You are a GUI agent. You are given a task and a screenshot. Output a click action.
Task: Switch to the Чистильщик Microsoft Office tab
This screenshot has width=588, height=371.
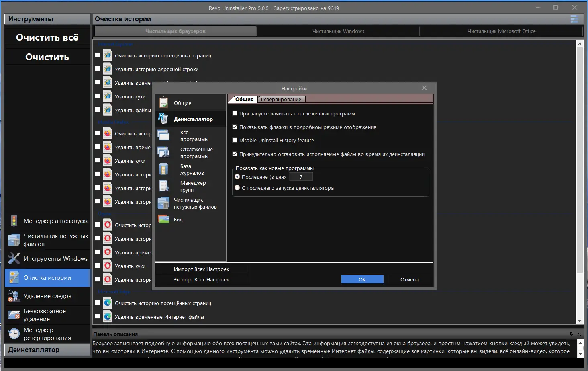point(501,31)
